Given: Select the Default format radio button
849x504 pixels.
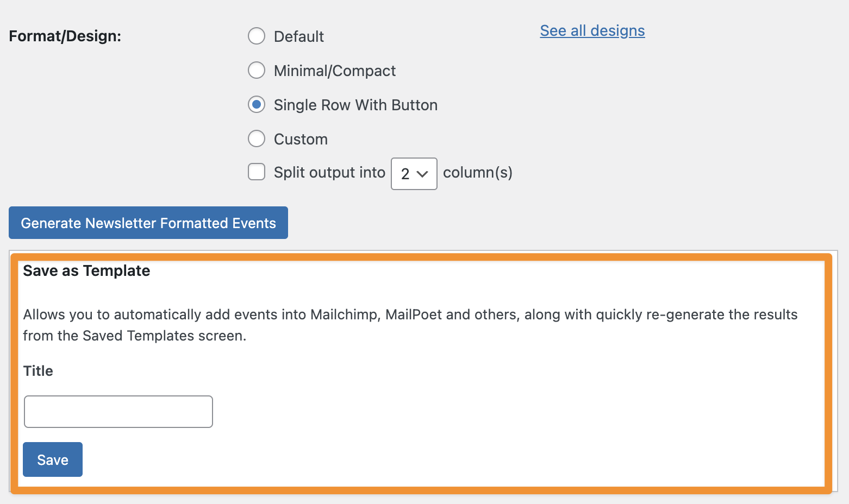Looking at the screenshot, I should 257,36.
